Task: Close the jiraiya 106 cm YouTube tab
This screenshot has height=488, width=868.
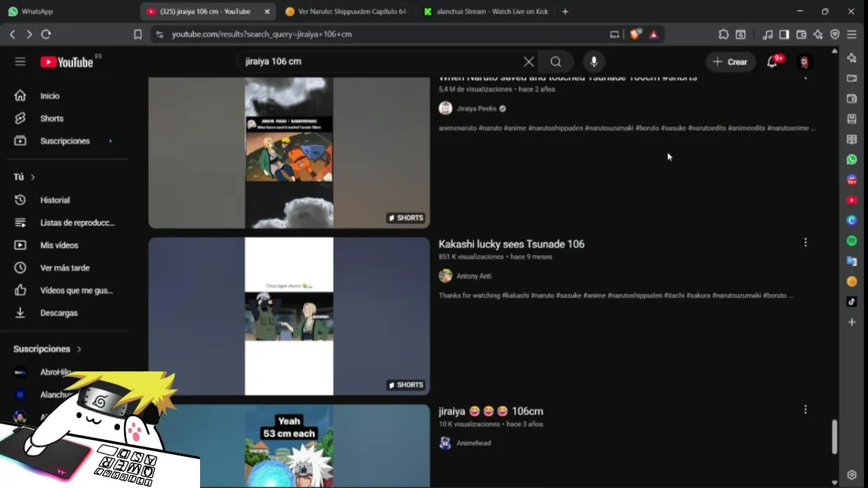Action: coord(267,12)
